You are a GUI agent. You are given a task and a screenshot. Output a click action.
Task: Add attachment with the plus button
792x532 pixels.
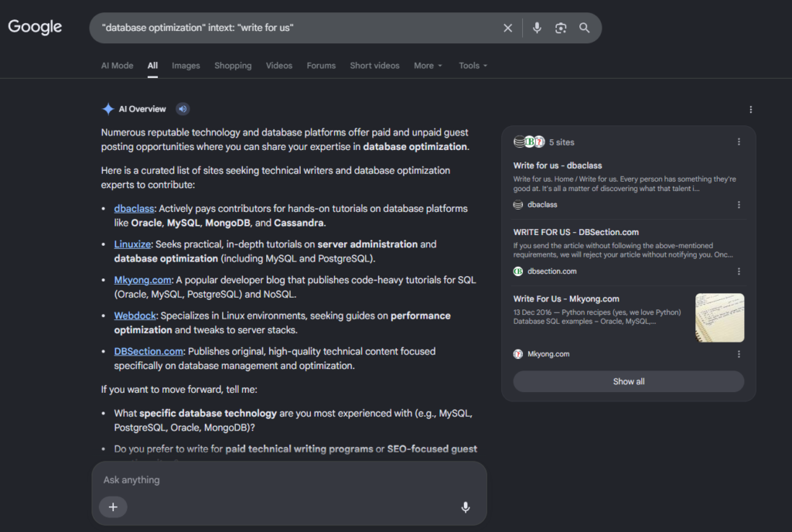(x=113, y=506)
